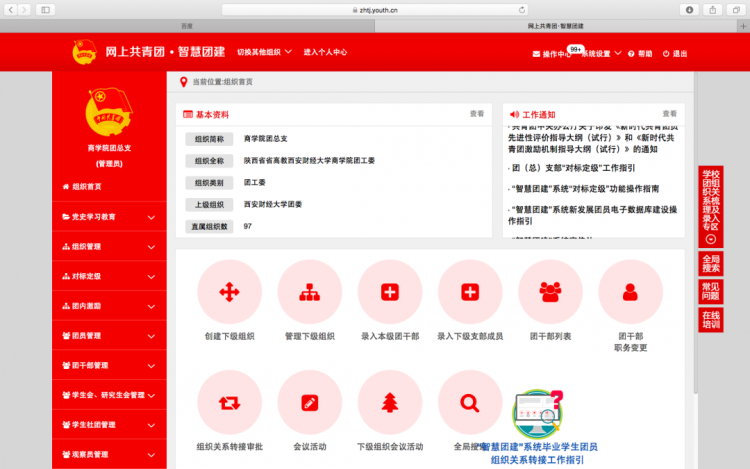Click the page vertical scrollbar
This screenshot has width=750, height=469.
pyautogui.click(x=697, y=233)
